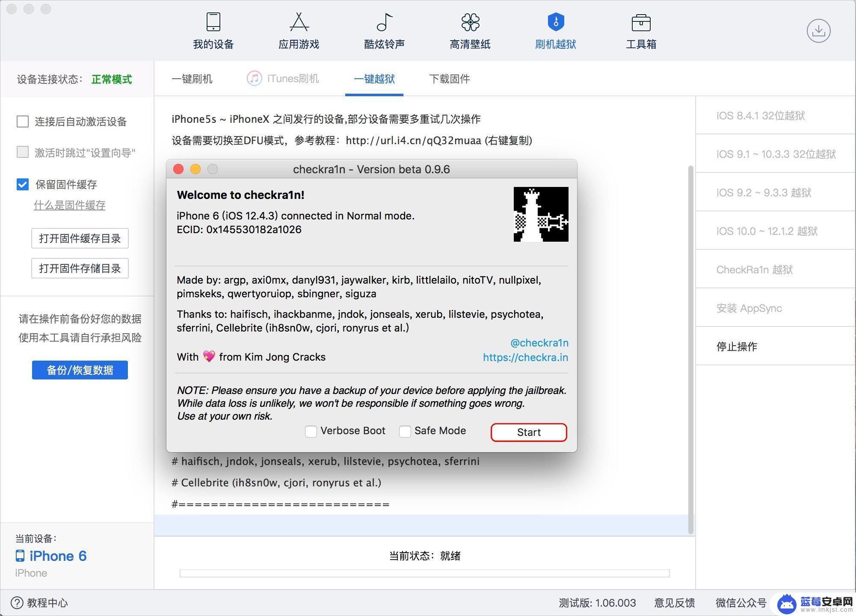Select the 一键越狱 tab
856x616 pixels.
coord(374,79)
